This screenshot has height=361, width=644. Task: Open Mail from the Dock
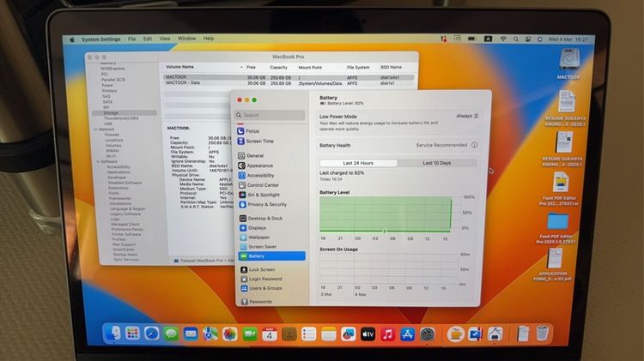click(190, 334)
